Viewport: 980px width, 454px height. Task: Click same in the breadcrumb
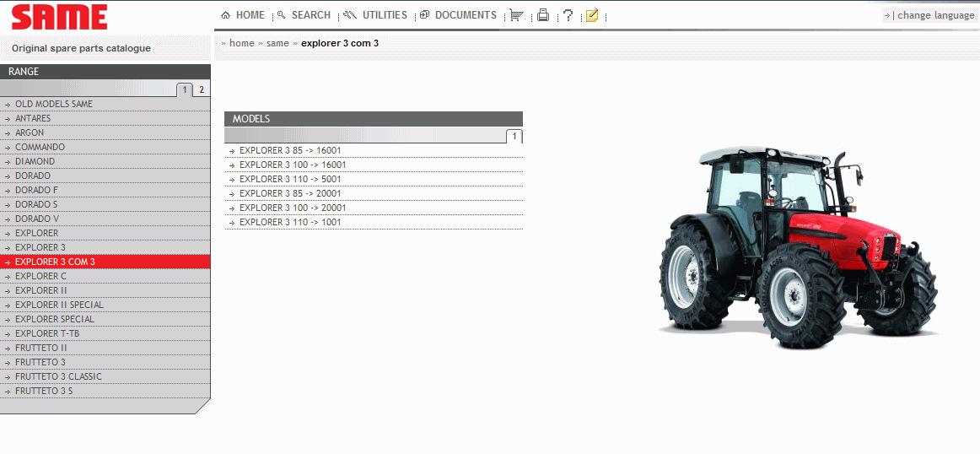point(277,43)
